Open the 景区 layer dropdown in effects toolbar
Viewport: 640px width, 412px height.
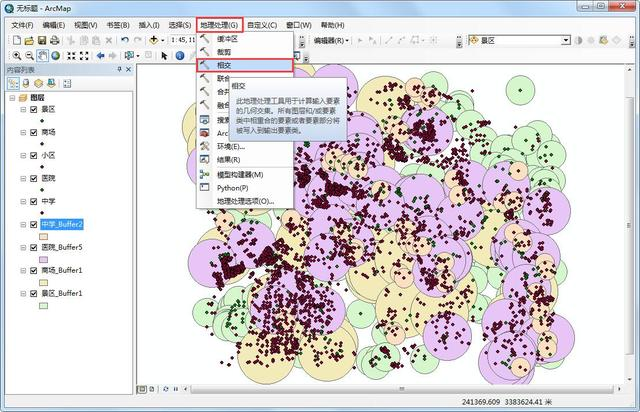pos(566,40)
